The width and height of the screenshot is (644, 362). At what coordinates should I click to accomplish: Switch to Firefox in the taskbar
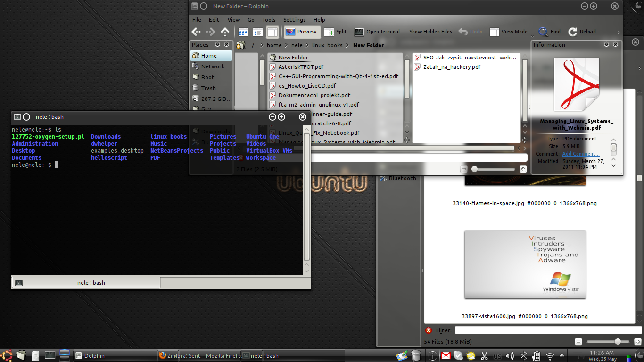[199, 356]
